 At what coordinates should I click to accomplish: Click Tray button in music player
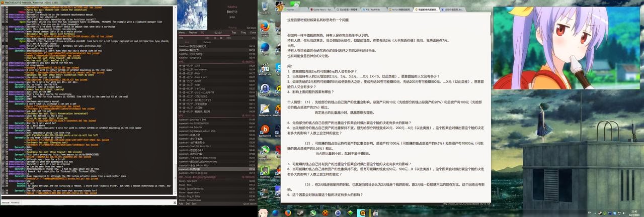(244, 32)
